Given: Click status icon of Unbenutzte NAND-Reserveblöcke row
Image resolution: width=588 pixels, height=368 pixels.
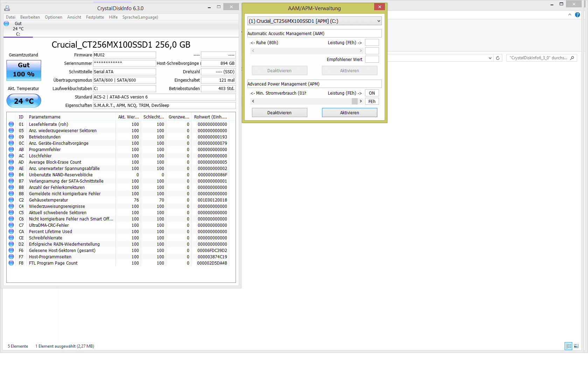Looking at the screenshot, I should (11, 175).
